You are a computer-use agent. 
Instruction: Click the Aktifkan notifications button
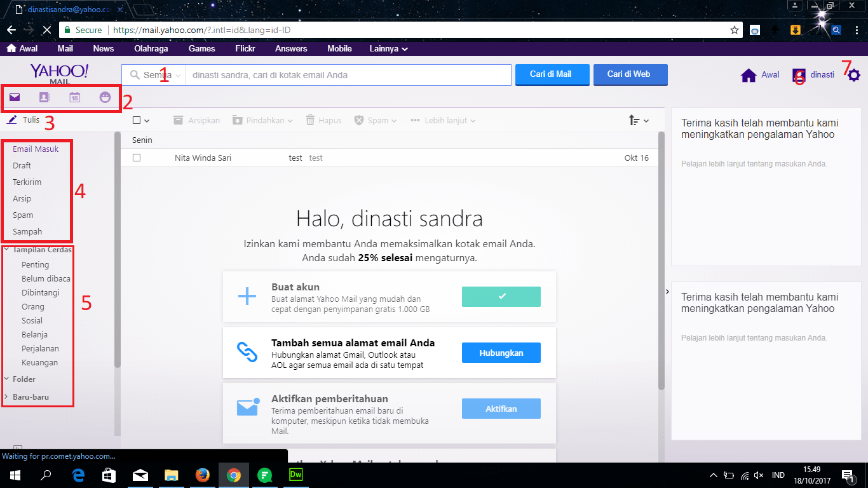pos(501,409)
